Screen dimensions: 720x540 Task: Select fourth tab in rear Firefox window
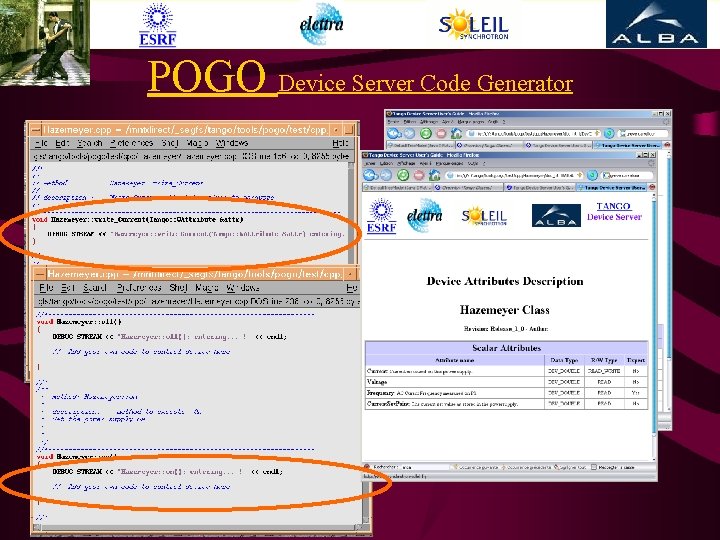(x=628, y=145)
